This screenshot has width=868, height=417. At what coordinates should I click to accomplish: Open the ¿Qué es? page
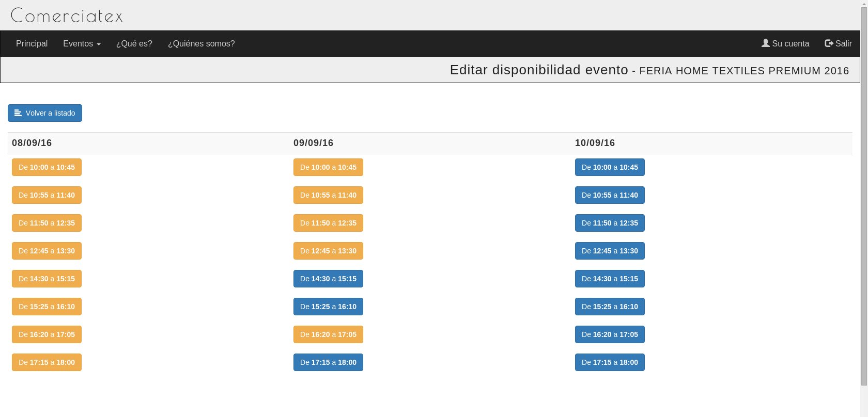click(x=134, y=44)
